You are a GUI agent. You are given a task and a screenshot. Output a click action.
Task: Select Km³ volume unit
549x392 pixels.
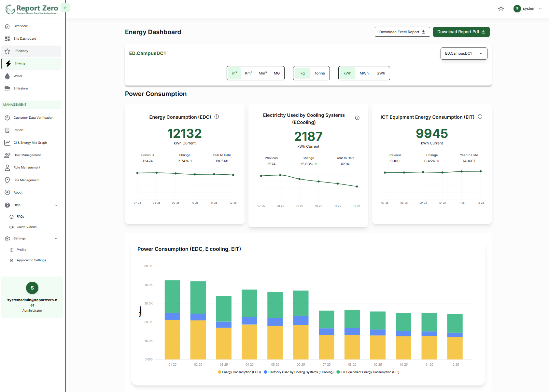[248, 73]
